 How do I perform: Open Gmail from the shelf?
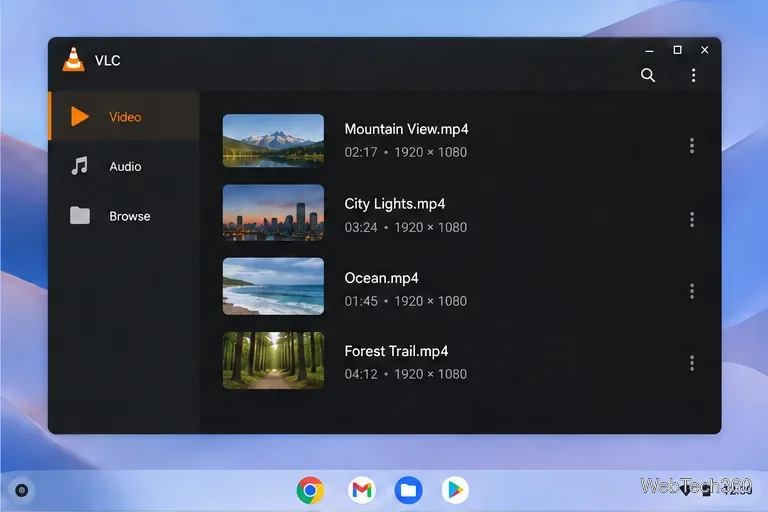[361, 489]
